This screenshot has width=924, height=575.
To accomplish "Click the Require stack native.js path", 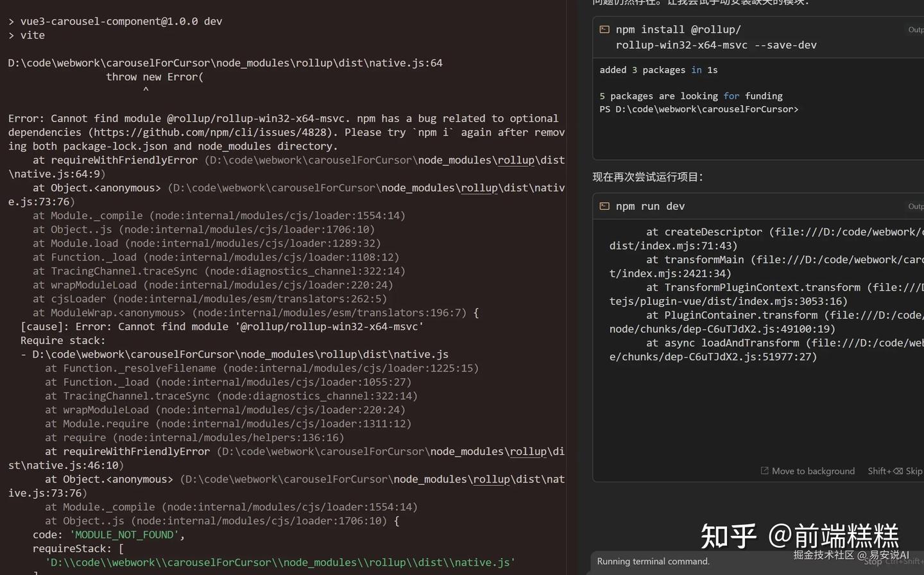I will point(240,354).
